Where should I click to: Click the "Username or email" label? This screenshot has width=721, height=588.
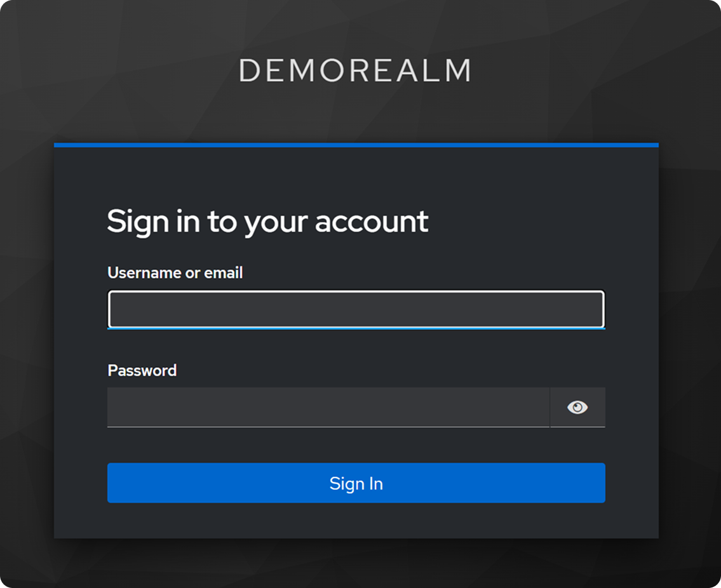coord(175,272)
